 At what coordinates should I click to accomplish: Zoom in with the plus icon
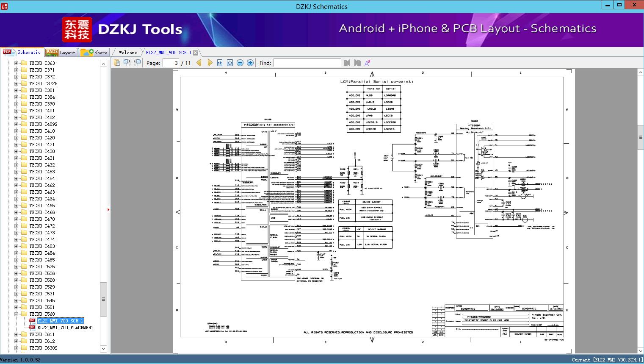250,63
